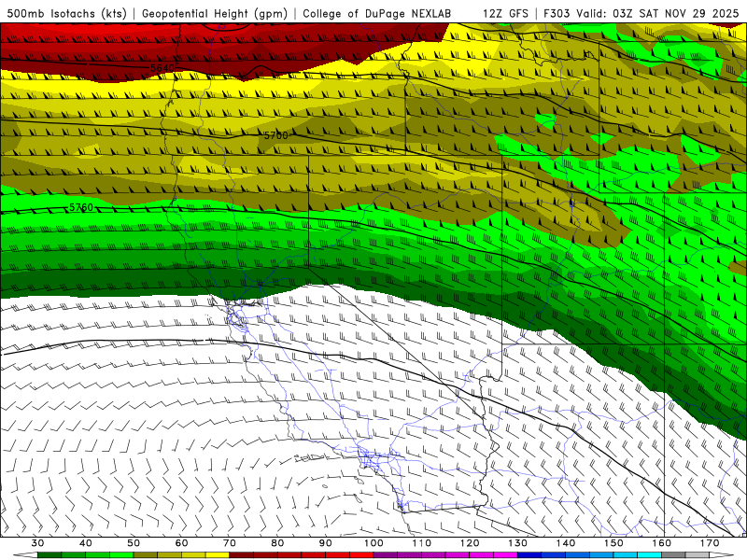Click the 60 label on the color scale

pos(181,543)
